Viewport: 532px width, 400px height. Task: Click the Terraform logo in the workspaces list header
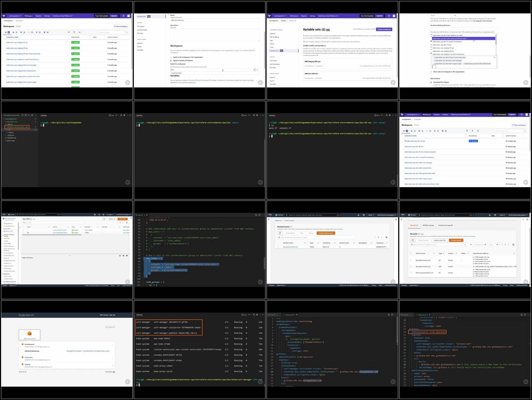click(4, 16)
